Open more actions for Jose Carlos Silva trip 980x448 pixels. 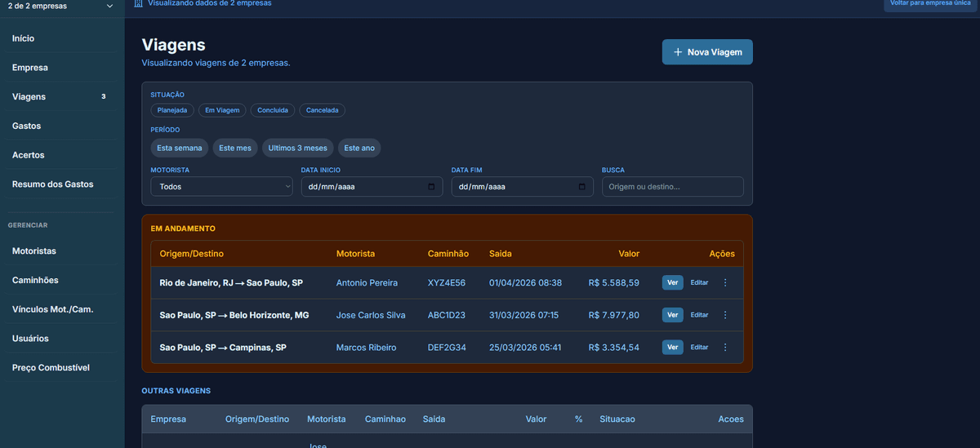click(725, 315)
